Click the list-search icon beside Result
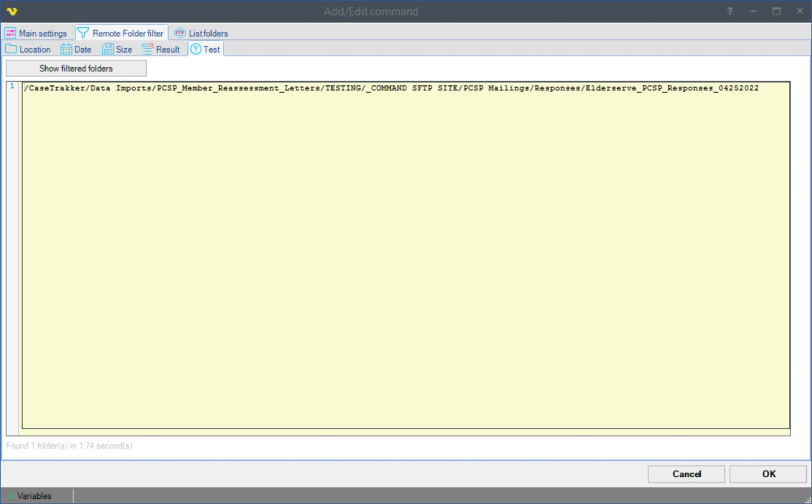Image resolution: width=812 pixels, height=504 pixels. point(148,49)
